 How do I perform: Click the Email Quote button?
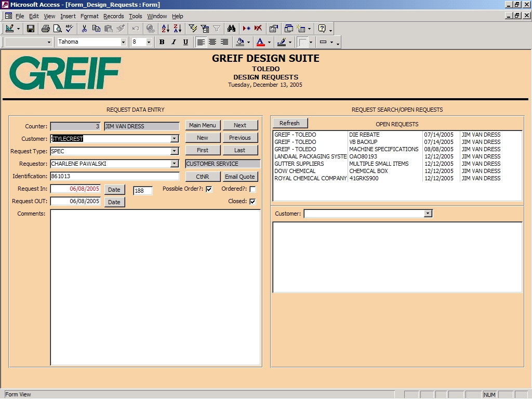tap(240, 177)
